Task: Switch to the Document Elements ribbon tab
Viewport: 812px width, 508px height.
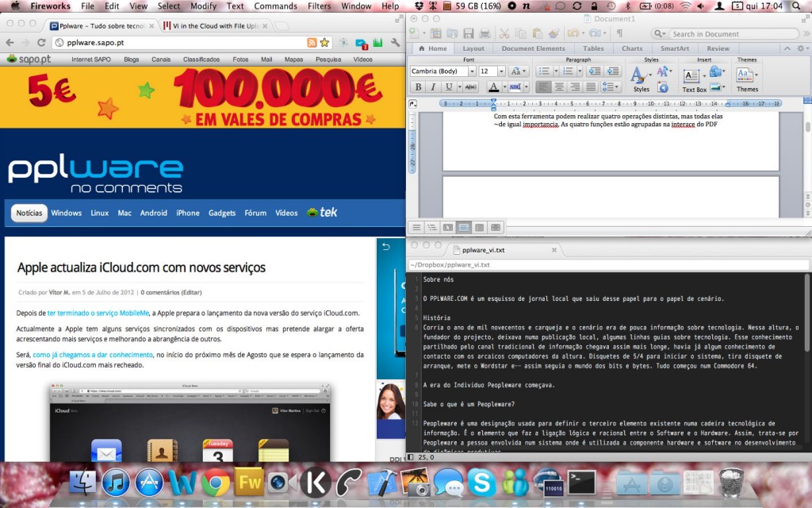Action: point(533,48)
